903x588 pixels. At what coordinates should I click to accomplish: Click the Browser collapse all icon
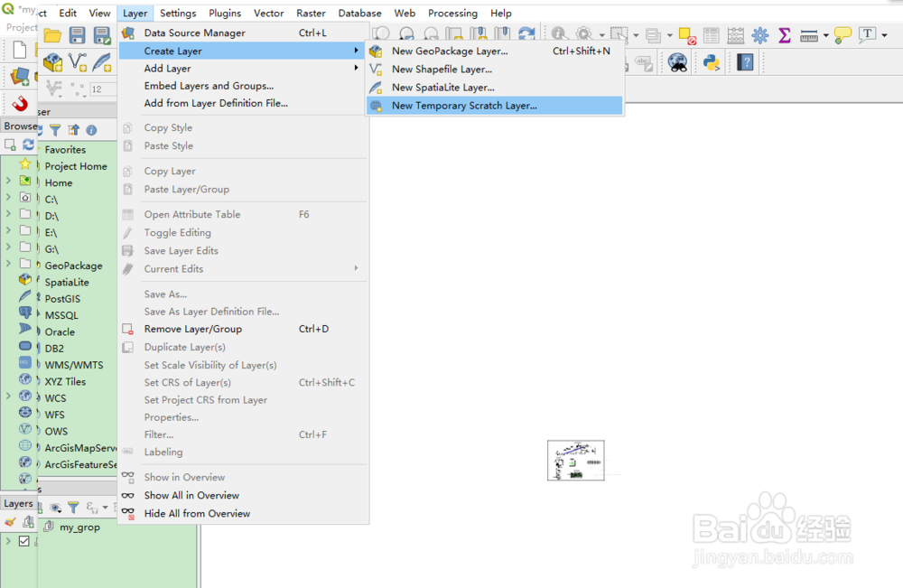(74, 130)
